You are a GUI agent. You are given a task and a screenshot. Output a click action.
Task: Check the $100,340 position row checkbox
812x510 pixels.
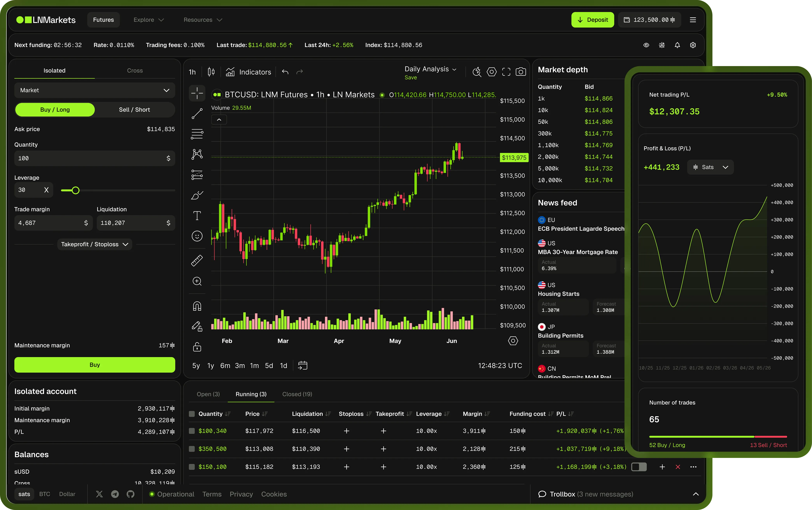[x=192, y=431]
